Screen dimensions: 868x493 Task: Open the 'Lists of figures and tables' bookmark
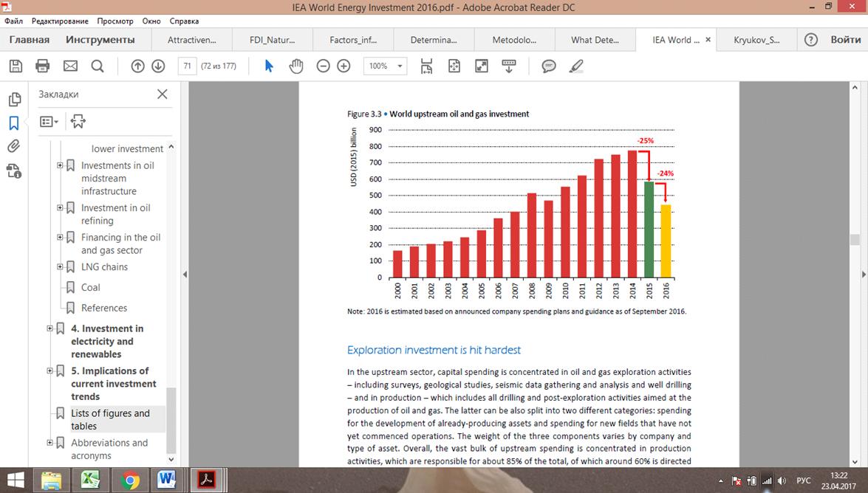tap(110, 420)
